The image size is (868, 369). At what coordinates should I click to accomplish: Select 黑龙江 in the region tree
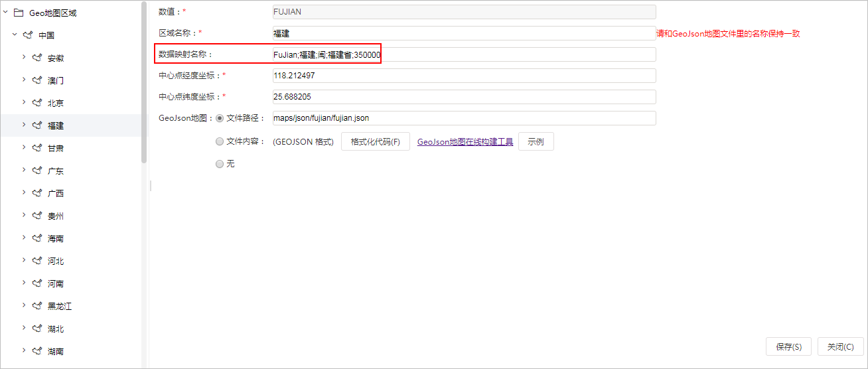click(x=60, y=307)
